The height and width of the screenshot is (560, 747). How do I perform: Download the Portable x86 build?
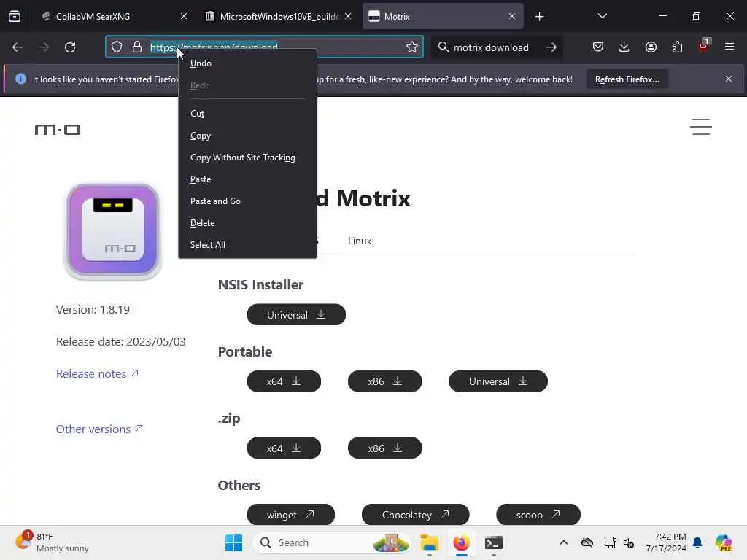pyautogui.click(x=385, y=381)
